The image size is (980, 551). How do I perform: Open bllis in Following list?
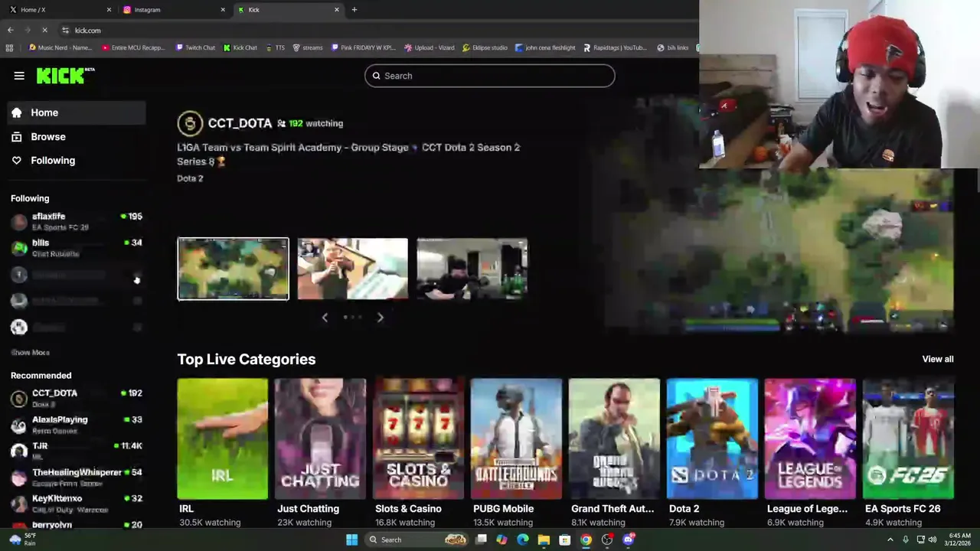[77, 248]
